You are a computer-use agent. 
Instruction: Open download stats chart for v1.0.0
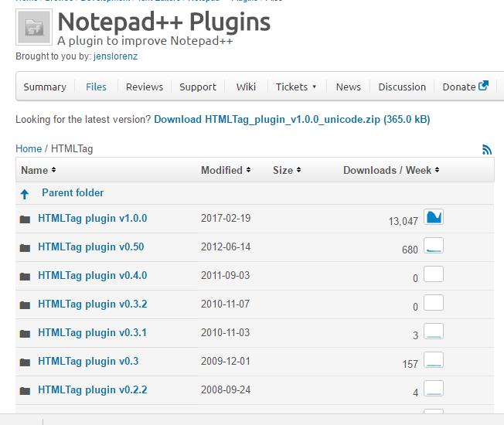pos(434,217)
